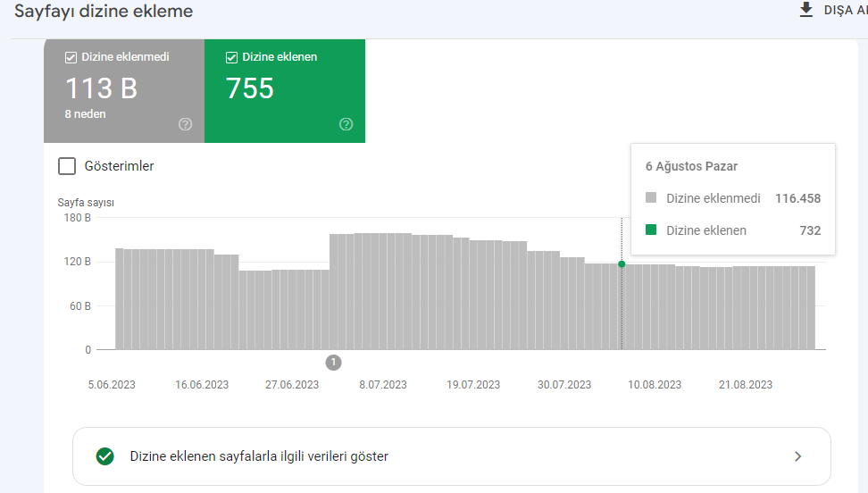868x493 pixels.
Task: Uncheck the Dizine eklenen checkbox
Action: click(x=231, y=58)
